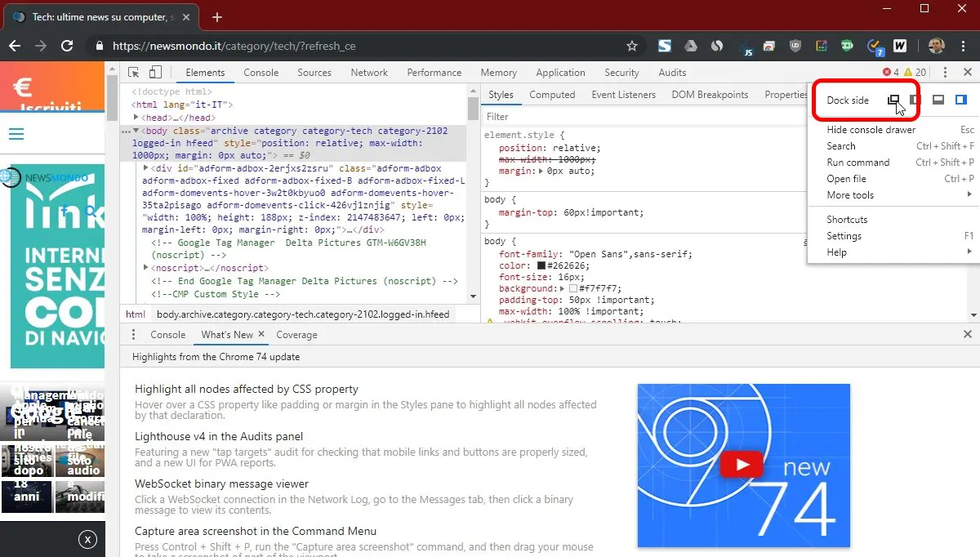This screenshot has height=557, width=980.
Task: Dock DevTools to left icon
Action: coord(915,100)
